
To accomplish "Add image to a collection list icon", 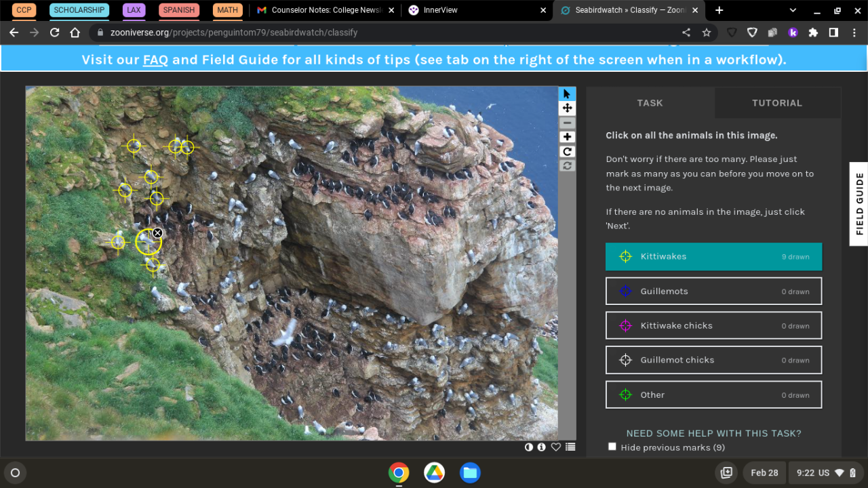I will 570,447.
